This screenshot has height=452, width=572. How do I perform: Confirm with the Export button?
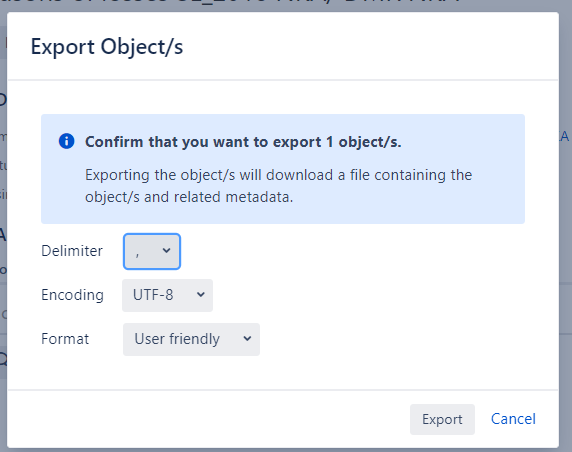pos(442,419)
